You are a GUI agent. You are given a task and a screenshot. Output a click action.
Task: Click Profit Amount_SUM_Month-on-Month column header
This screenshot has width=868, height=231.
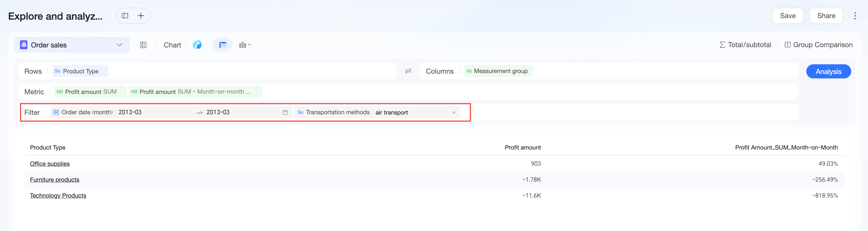(x=786, y=148)
